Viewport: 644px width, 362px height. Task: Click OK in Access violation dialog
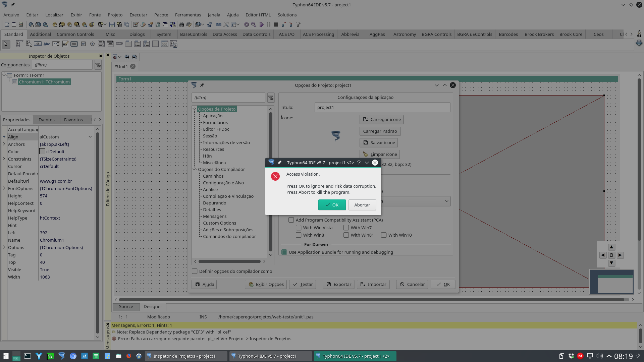click(332, 205)
